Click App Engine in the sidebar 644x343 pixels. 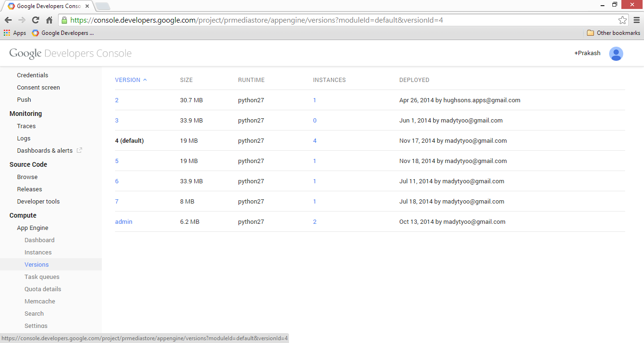[x=33, y=228]
